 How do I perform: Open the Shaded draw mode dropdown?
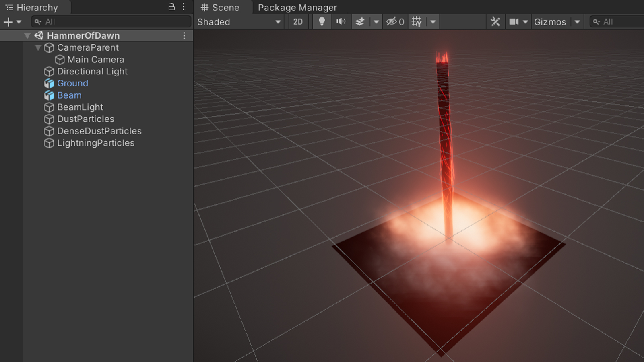coord(239,22)
